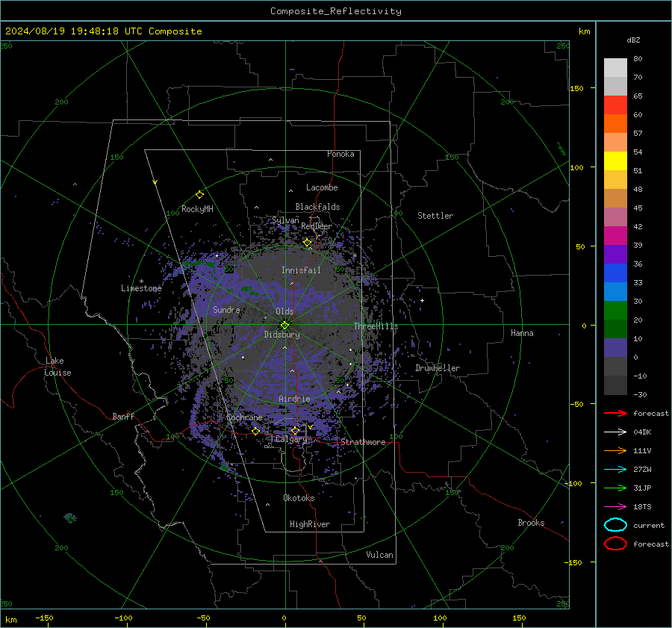Choose the green swatch between 30 and 20 dBZ
672x628 pixels.
(x=615, y=311)
